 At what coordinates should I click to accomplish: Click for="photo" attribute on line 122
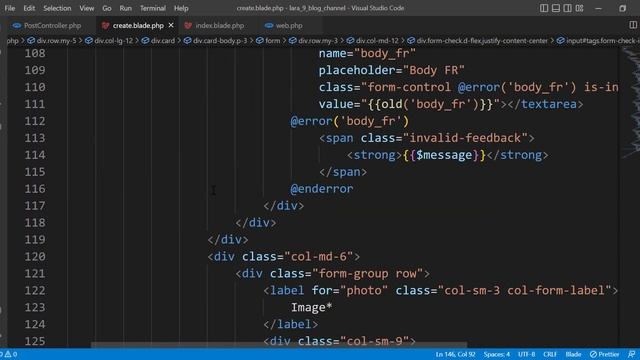[x=349, y=291]
